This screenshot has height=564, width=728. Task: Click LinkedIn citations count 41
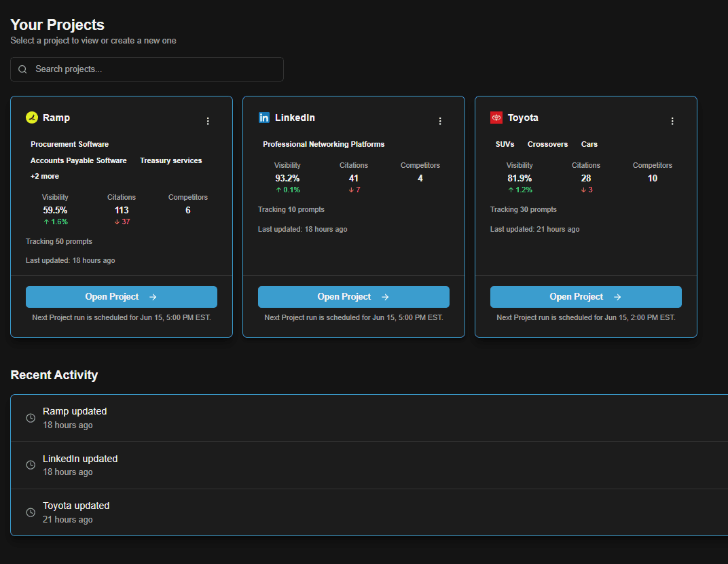354,179
